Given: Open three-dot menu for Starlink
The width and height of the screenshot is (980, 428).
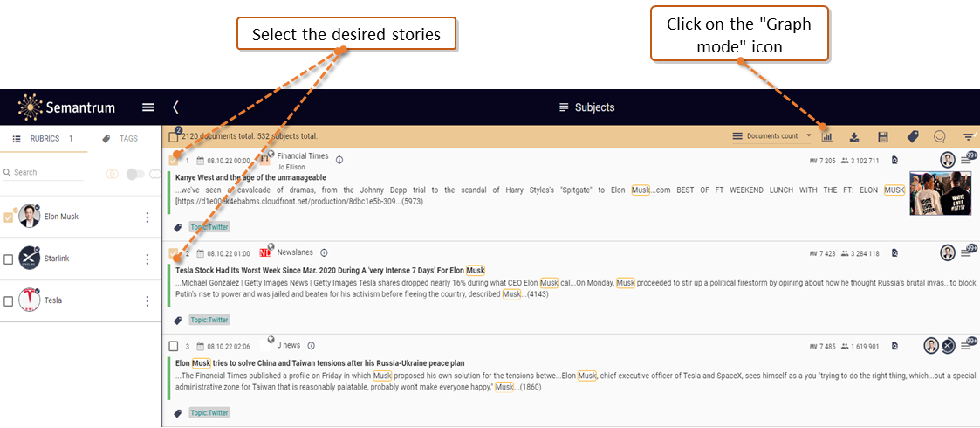Looking at the screenshot, I should 147,259.
